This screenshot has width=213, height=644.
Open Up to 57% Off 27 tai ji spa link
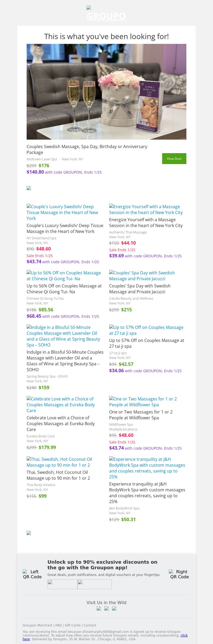pyautogui.click(x=146, y=330)
